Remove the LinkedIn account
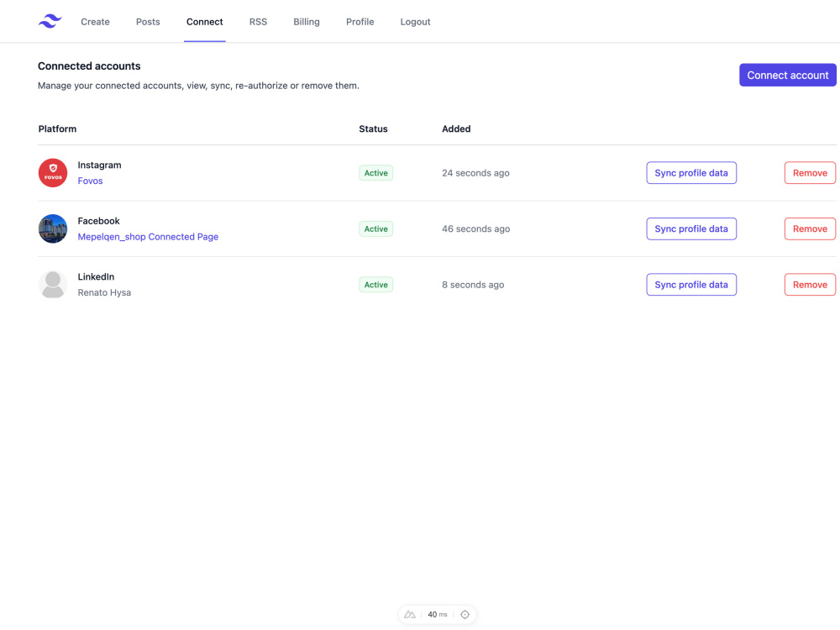Screen dimensions: 840x630 (x=810, y=285)
